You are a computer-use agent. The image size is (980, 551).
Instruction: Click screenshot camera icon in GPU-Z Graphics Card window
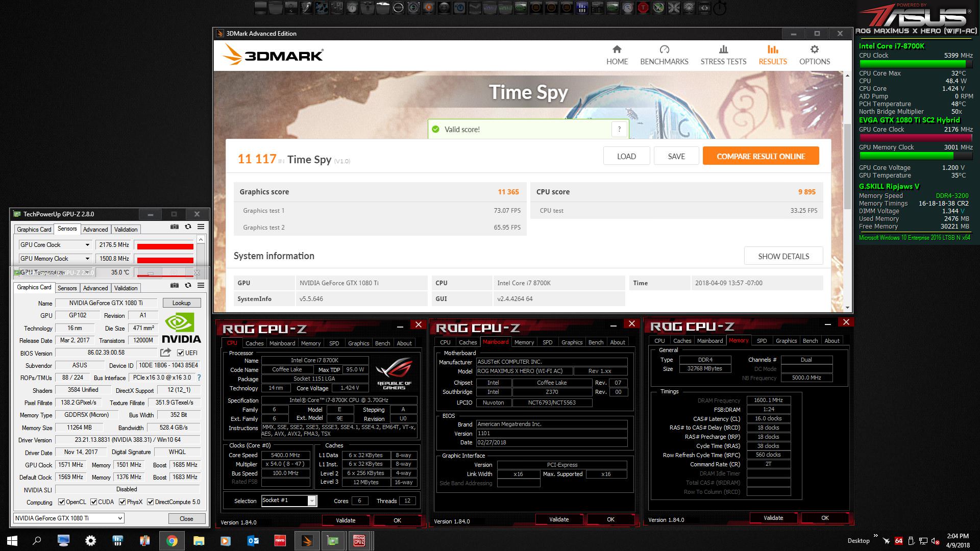pyautogui.click(x=174, y=286)
